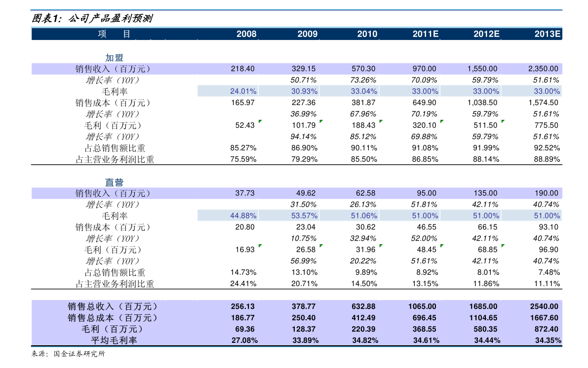Select the '2012E' column header
Viewport: 588px width, 368px height.
point(486,34)
